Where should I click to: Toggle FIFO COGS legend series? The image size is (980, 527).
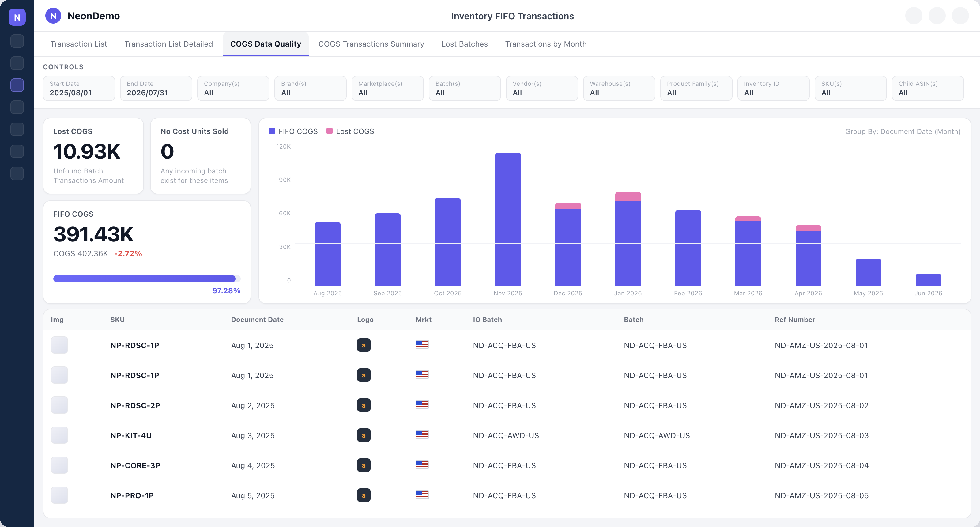pyautogui.click(x=293, y=131)
